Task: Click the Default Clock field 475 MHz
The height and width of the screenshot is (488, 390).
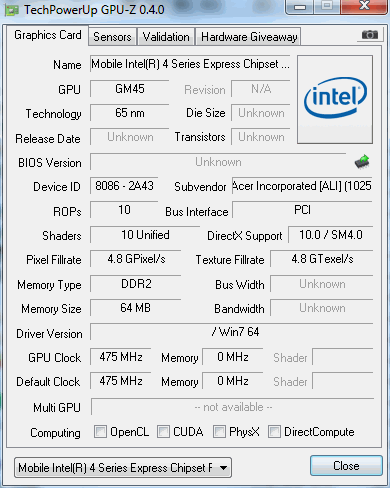Action: (121, 381)
